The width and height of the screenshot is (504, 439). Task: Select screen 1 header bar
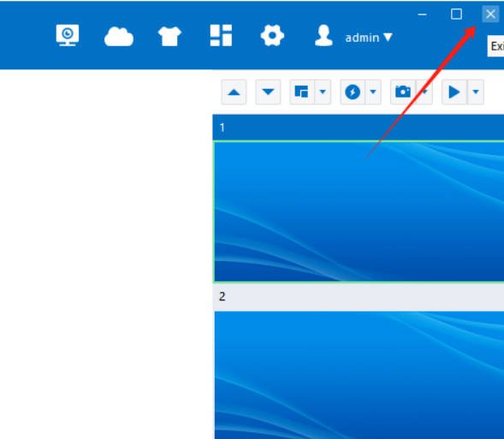[x=358, y=128]
